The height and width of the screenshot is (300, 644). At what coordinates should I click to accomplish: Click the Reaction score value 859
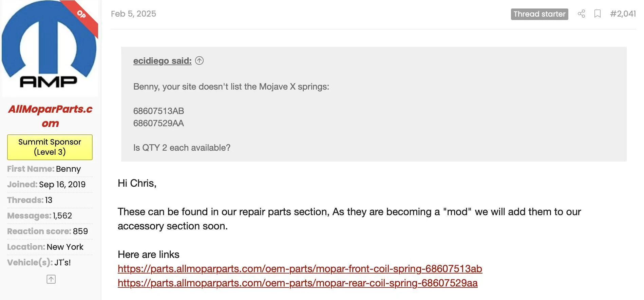click(x=80, y=231)
